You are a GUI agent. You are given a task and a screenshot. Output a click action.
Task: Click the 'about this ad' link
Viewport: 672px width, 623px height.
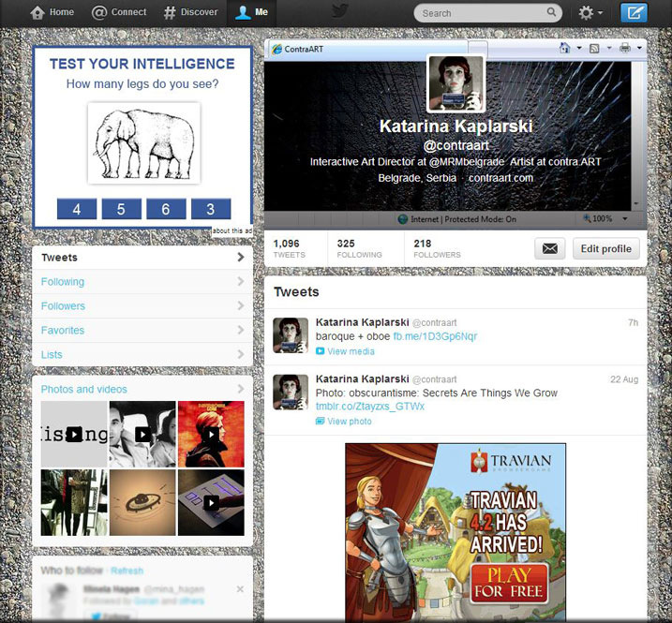[x=231, y=230]
